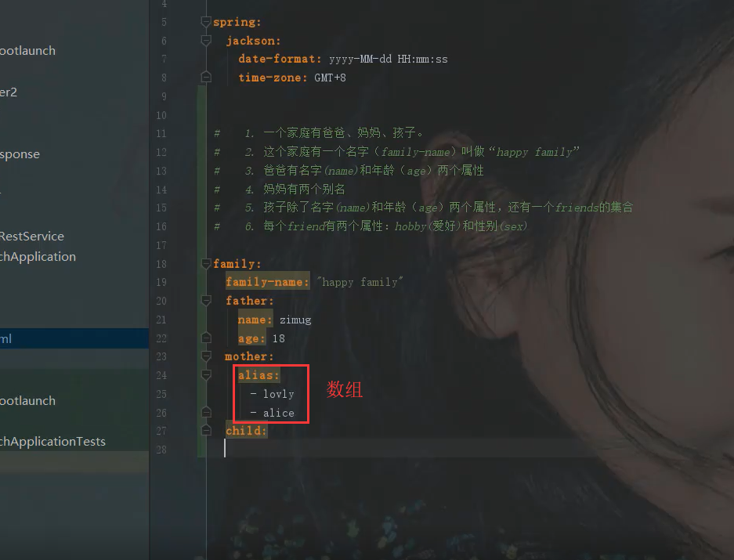Open hApplicationTests in the project tree
This screenshot has width=734, height=560.
pyautogui.click(x=52, y=442)
